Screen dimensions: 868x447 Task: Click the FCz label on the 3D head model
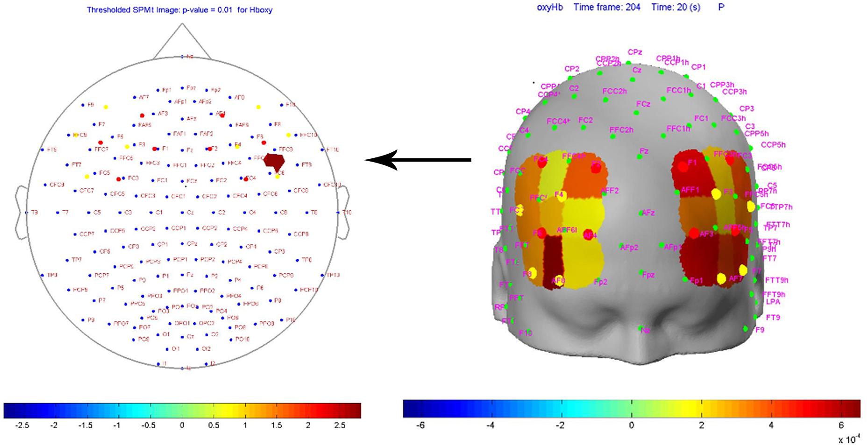tap(643, 104)
